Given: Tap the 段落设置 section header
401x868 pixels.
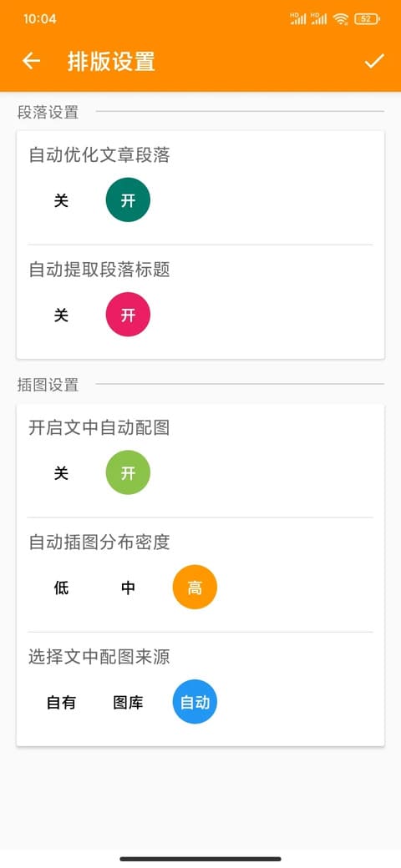Looking at the screenshot, I should click(x=48, y=113).
